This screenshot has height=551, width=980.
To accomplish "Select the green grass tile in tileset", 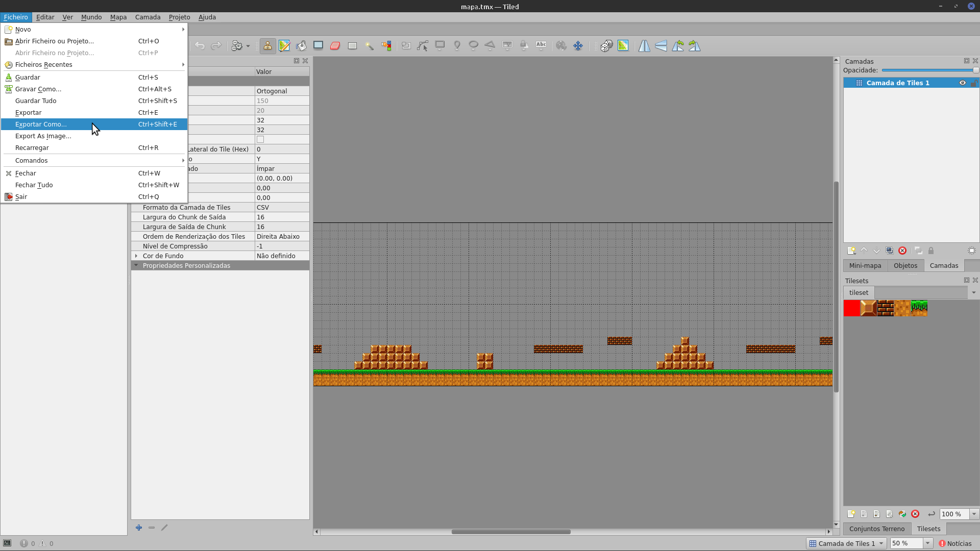I will point(919,308).
